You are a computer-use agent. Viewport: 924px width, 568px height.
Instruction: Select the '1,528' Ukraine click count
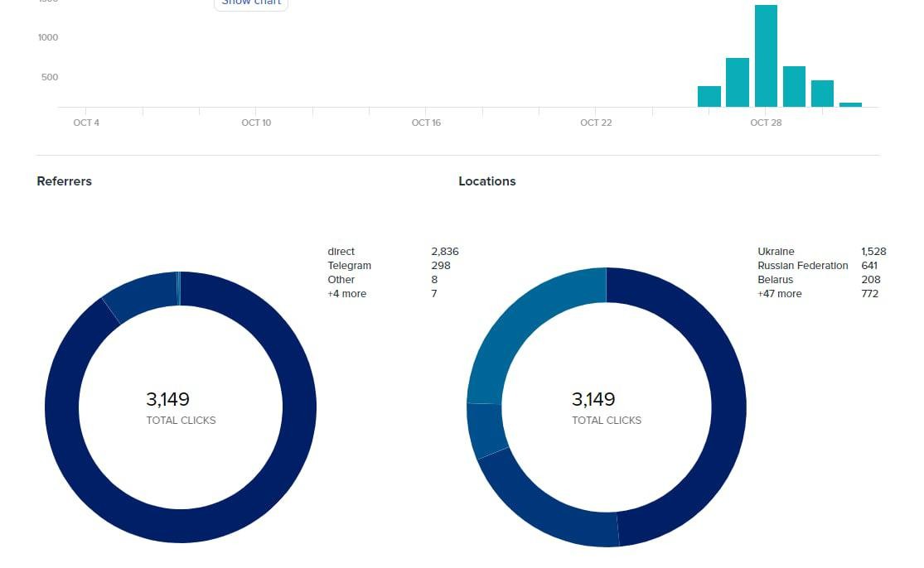pyautogui.click(x=873, y=252)
